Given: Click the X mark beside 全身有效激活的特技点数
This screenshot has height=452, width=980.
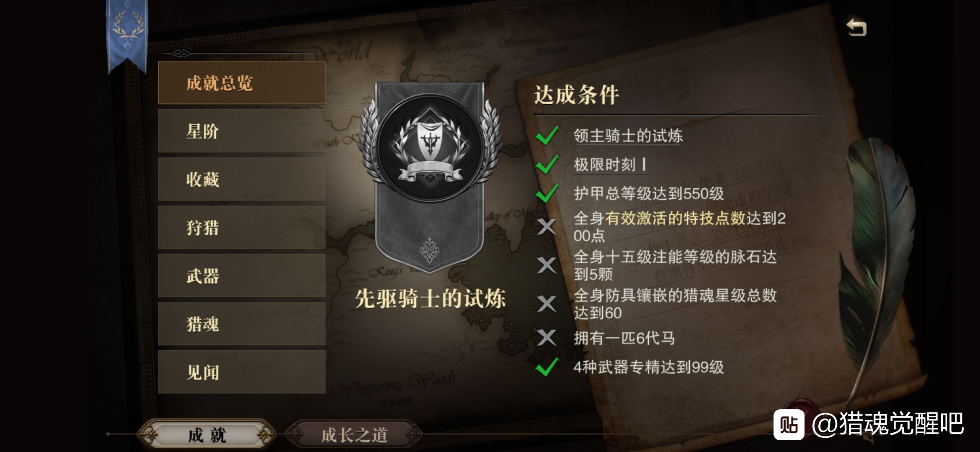Looking at the screenshot, I should 547,227.
